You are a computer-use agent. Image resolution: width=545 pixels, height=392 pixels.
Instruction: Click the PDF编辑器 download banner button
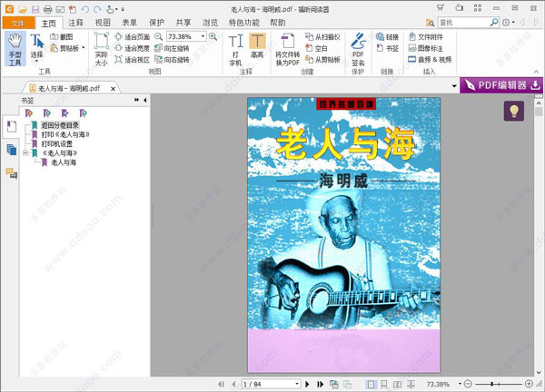point(501,85)
